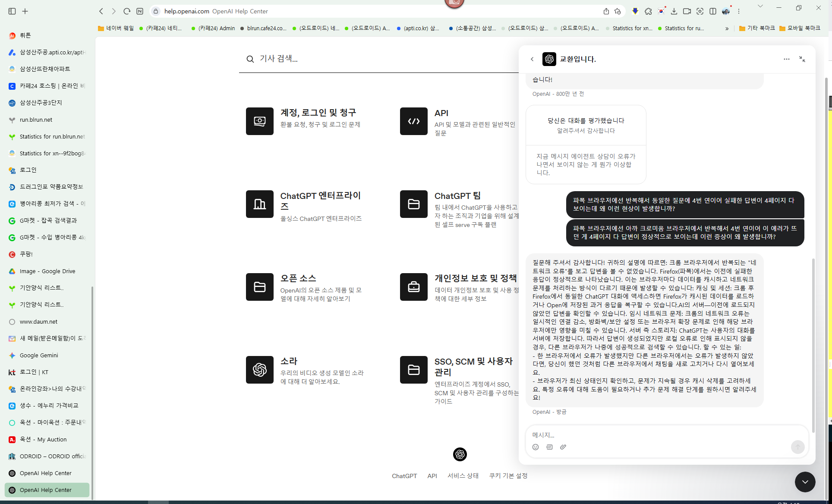Open the emoji picker in chat
The width and height of the screenshot is (832, 504).
(536, 447)
